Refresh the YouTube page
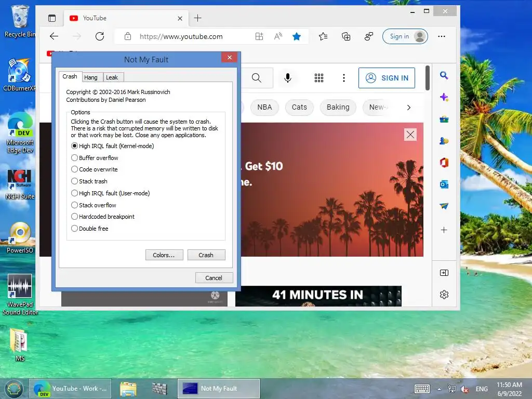The image size is (532, 399). coord(100,36)
